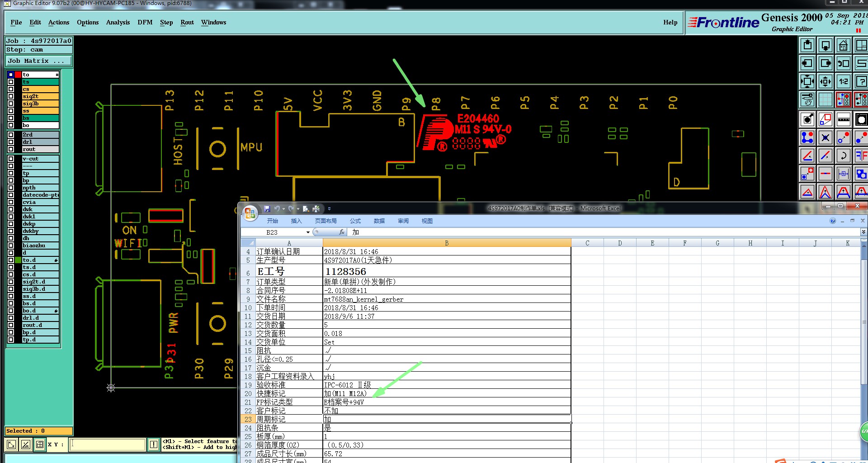This screenshot has width=868, height=463.
Task: Click the pan up view icon
Action: coord(807,45)
